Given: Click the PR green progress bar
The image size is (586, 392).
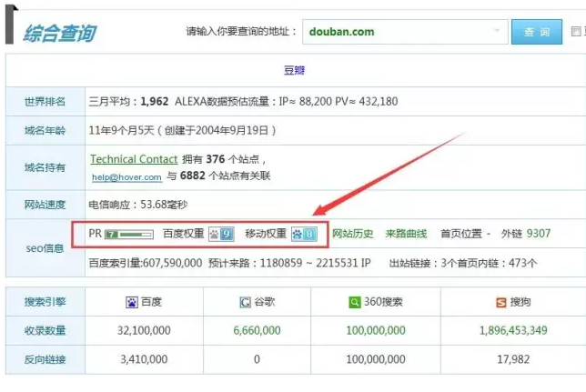Looking at the screenshot, I should tap(136, 234).
